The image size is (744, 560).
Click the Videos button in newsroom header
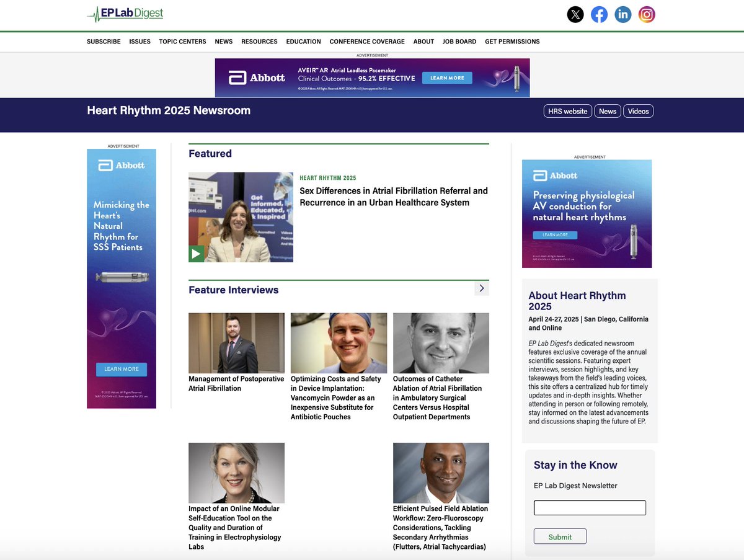[638, 111]
